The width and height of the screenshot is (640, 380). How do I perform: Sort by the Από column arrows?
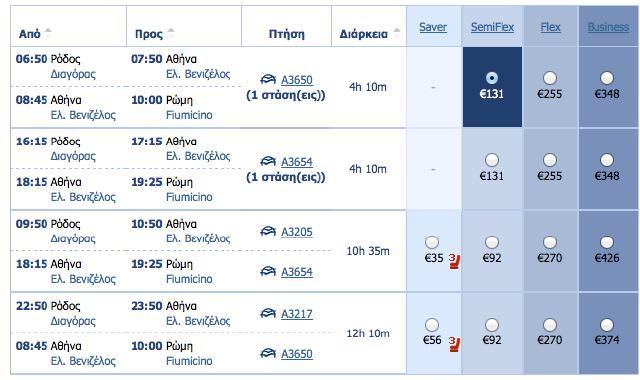tap(48, 33)
